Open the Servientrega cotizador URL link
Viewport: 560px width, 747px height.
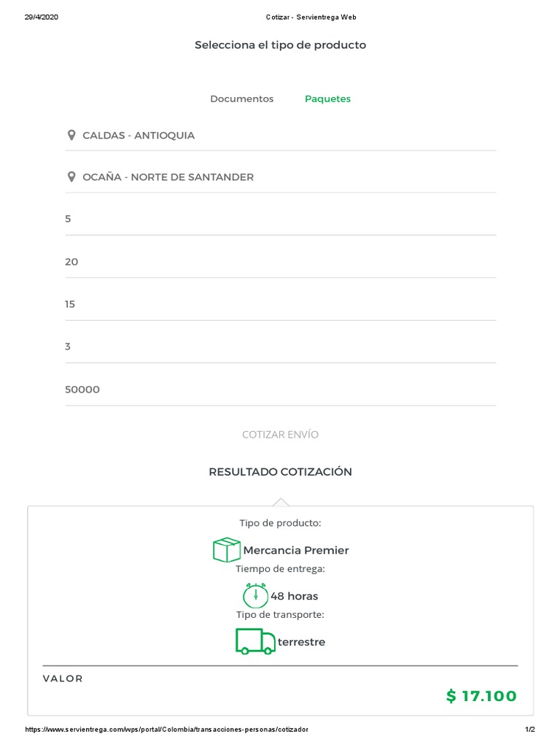pyautogui.click(x=167, y=729)
